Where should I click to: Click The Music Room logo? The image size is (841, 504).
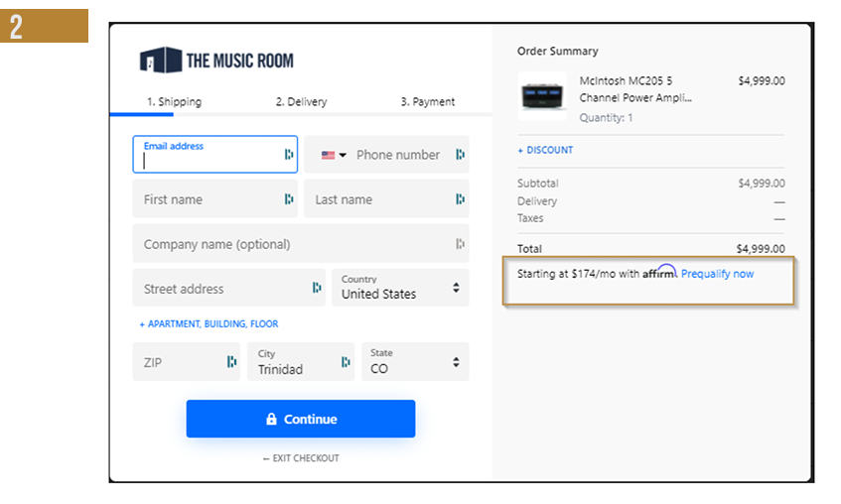(216, 60)
